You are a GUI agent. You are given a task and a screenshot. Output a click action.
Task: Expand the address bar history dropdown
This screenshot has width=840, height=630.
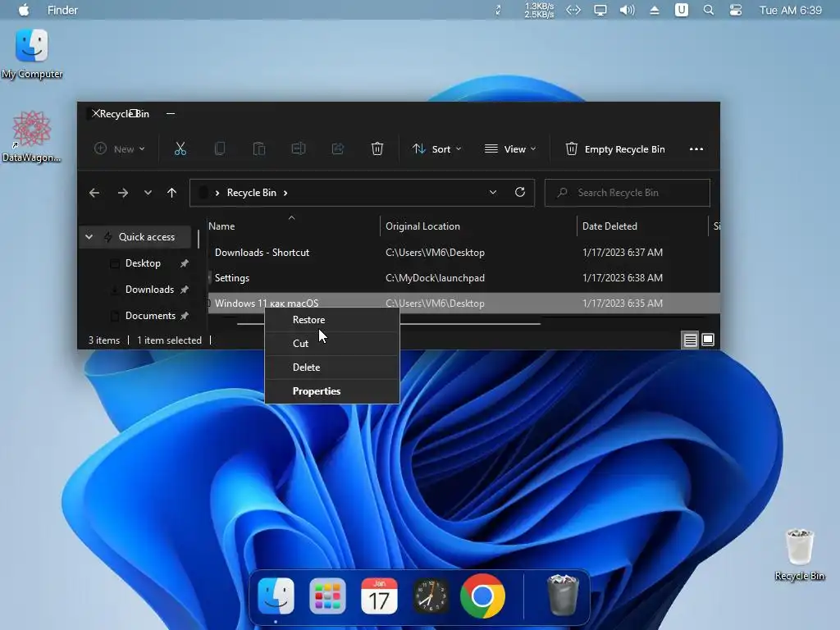pos(493,192)
